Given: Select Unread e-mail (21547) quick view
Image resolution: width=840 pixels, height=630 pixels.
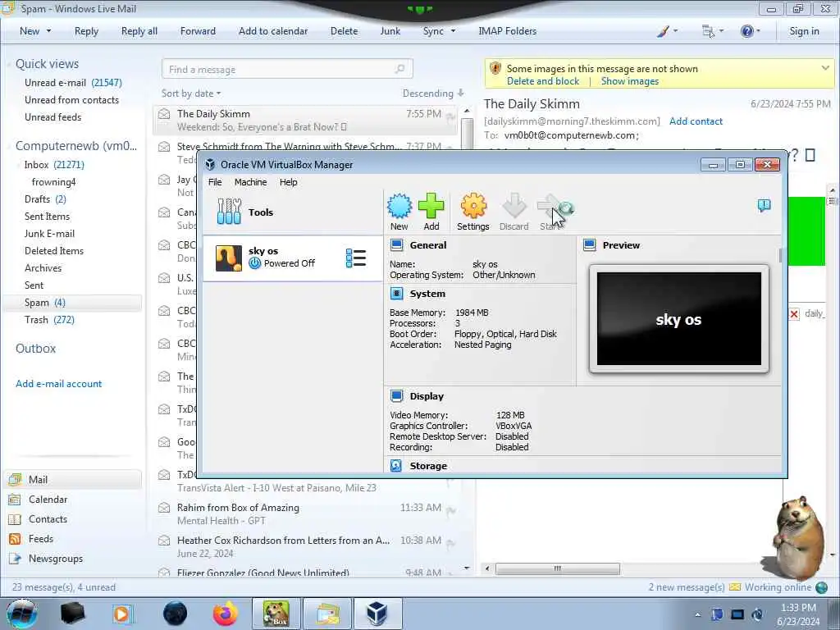Looking at the screenshot, I should pyautogui.click(x=73, y=83).
